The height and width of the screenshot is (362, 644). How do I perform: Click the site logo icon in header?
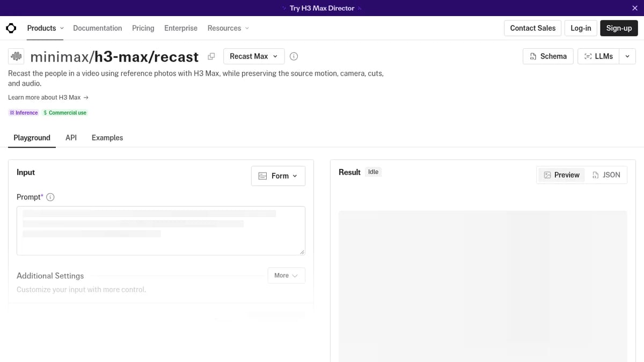[x=11, y=28]
